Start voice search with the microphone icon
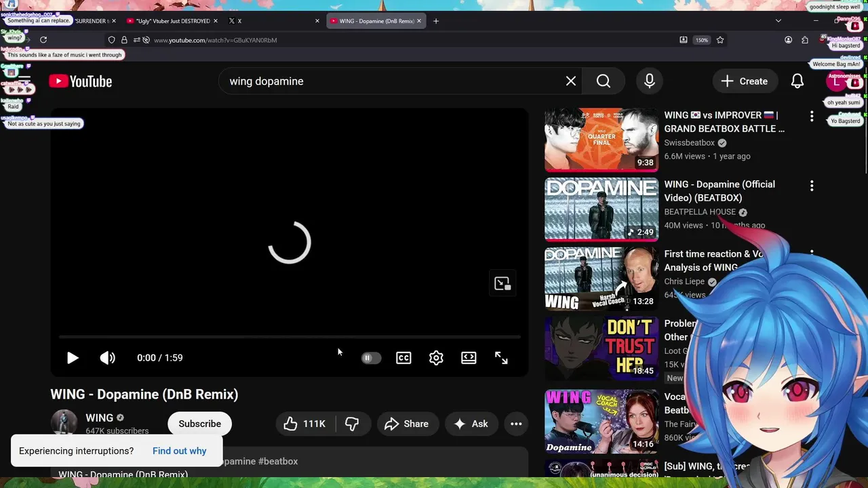Image resolution: width=868 pixels, height=488 pixels. [x=650, y=81]
